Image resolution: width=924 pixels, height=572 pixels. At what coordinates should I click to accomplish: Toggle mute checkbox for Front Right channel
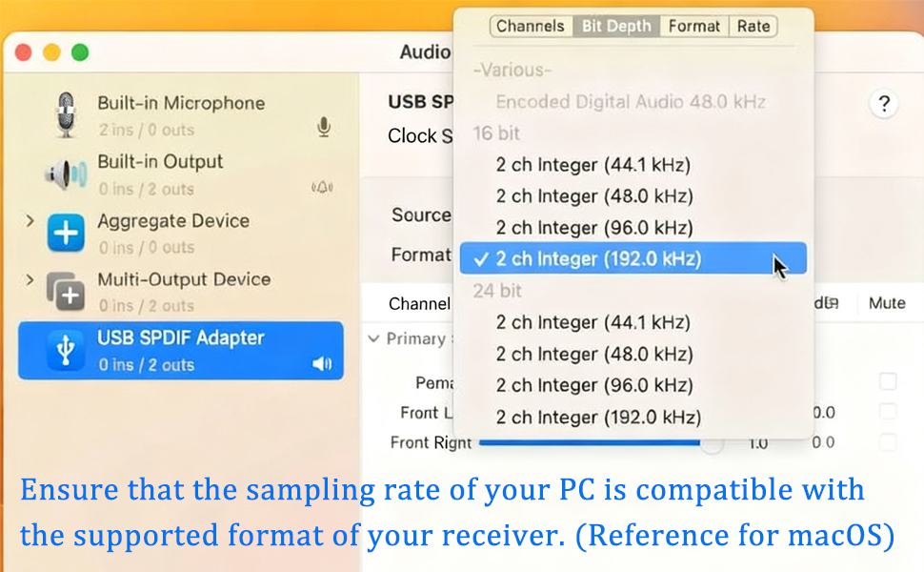click(888, 441)
